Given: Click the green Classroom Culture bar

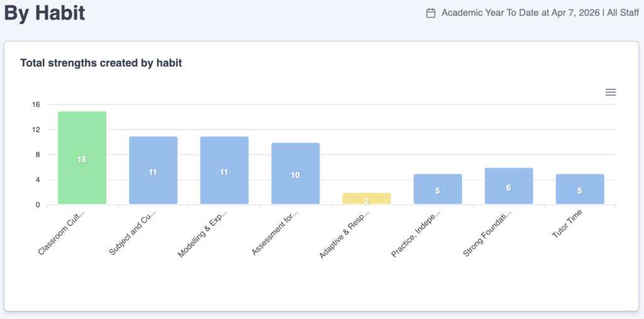Looking at the screenshot, I should pos(82,158).
